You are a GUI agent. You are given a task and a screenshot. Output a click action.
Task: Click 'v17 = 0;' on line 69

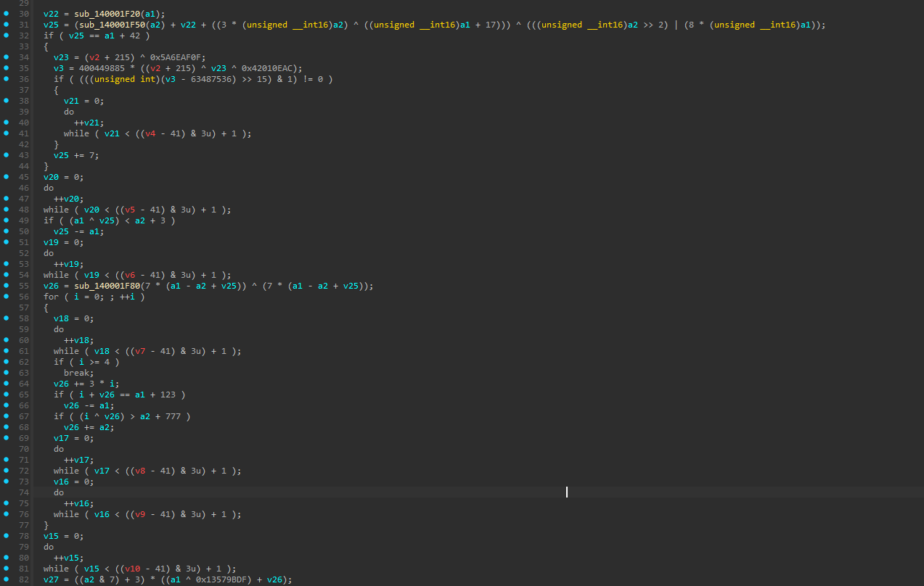coord(74,438)
